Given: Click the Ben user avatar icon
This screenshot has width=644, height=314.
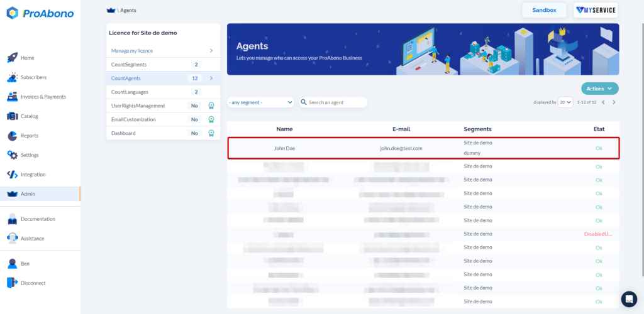Looking at the screenshot, I should [13, 264].
